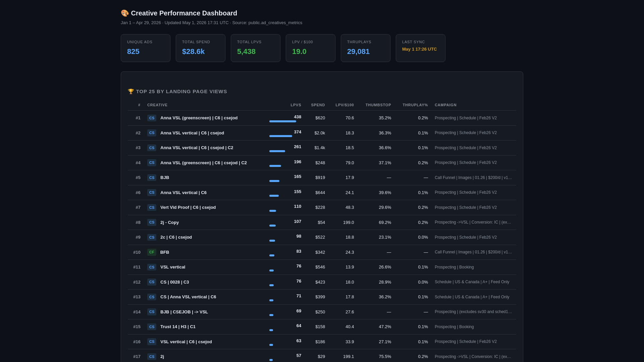Select the Last Sync May 1 17:26 UTC card

(421, 48)
